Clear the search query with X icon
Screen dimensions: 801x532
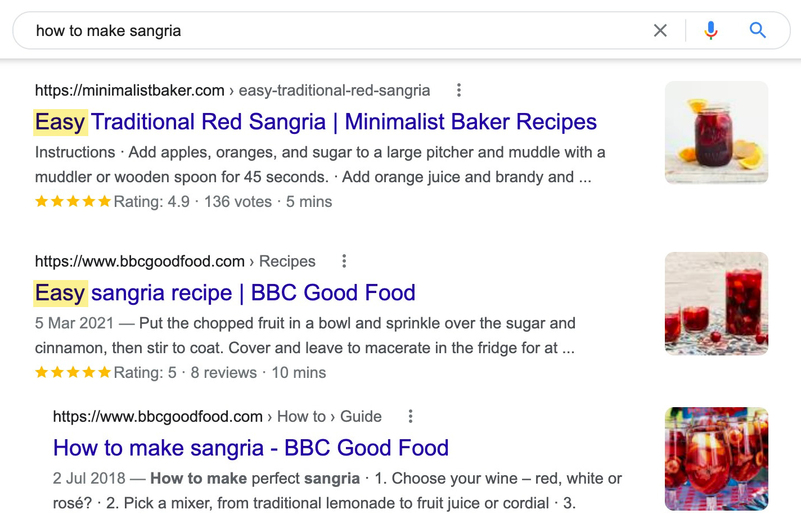pyautogui.click(x=660, y=30)
